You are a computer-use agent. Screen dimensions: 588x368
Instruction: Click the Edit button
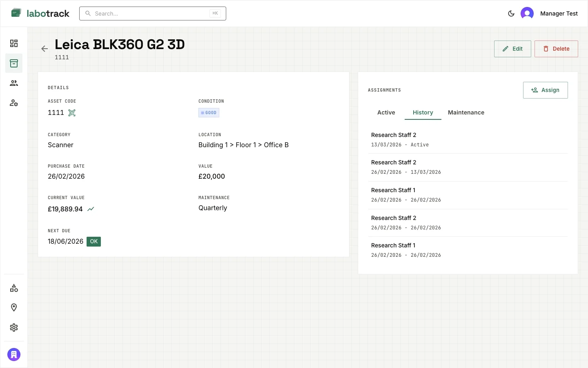click(x=512, y=49)
